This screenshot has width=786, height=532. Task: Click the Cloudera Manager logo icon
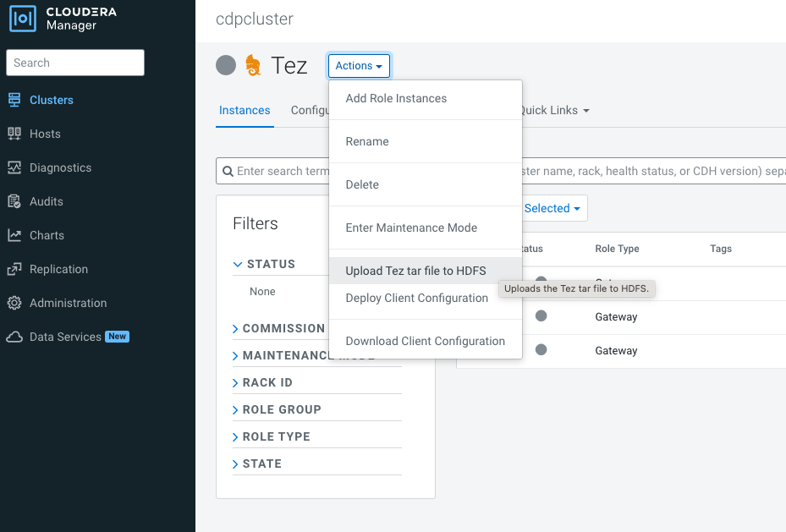click(23, 19)
